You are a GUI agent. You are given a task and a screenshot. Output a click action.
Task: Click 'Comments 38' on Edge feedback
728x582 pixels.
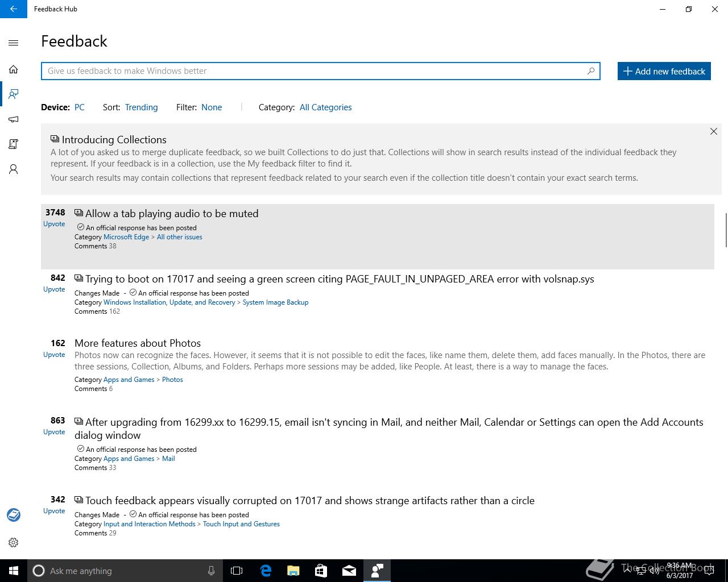pos(95,246)
